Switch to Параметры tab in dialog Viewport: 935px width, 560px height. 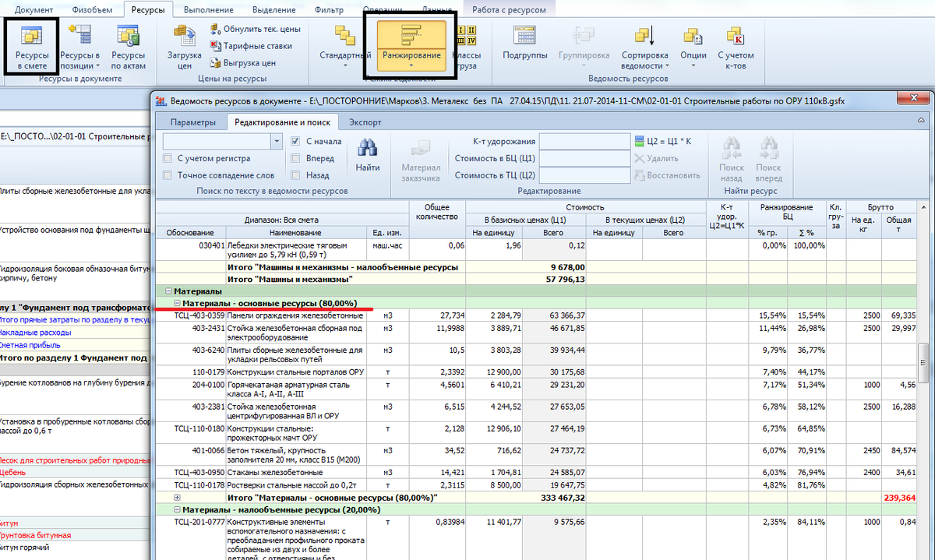click(192, 122)
